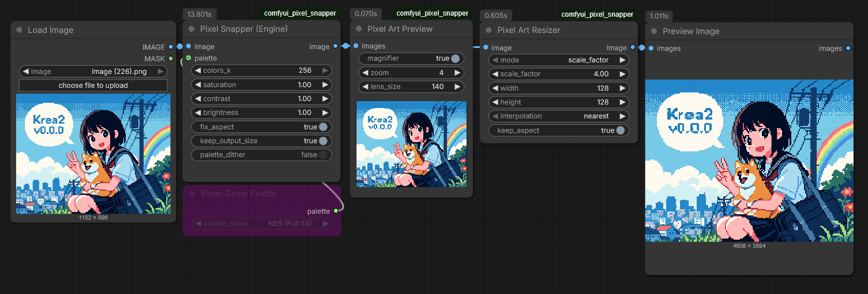Toggle keep_output_size switch

click(x=323, y=141)
